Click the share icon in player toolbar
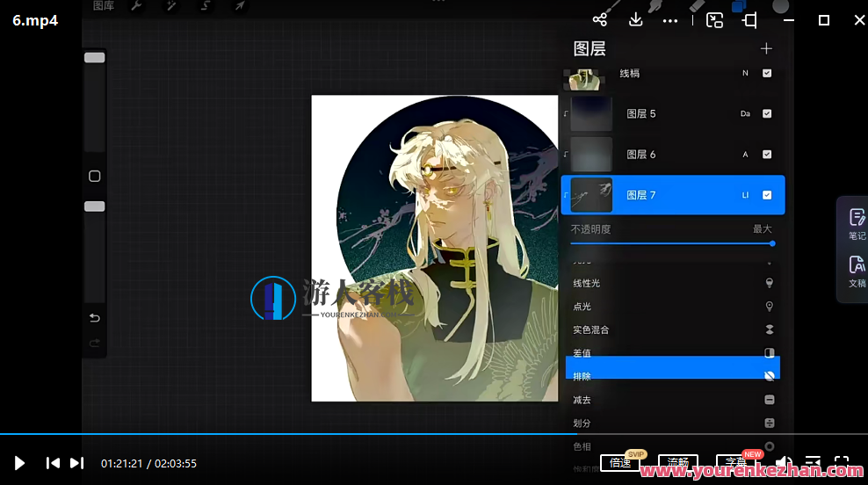Screen dimensions: 868x485 (600, 19)
